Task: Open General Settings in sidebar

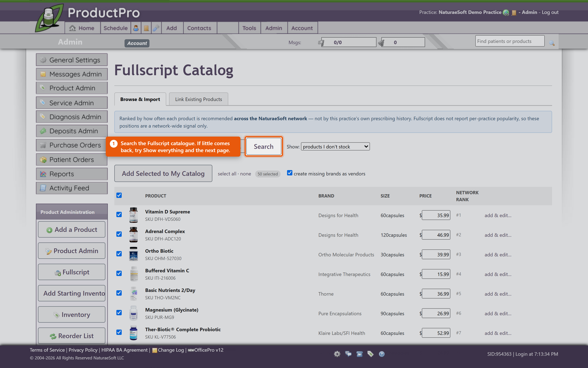Action: point(72,60)
